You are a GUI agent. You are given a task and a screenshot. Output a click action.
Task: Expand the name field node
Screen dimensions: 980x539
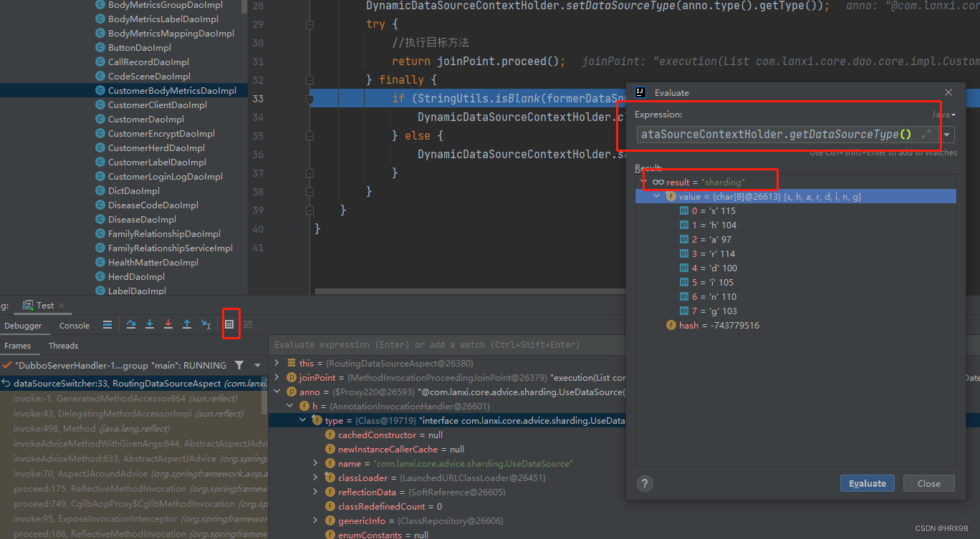316,463
